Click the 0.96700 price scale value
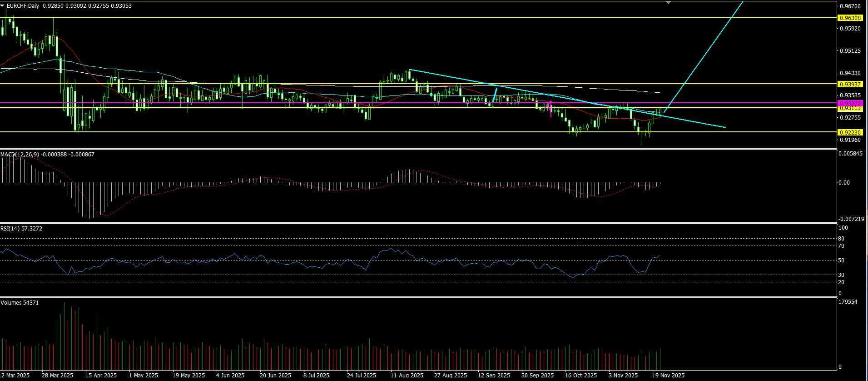The image size is (868, 381). pos(850,6)
